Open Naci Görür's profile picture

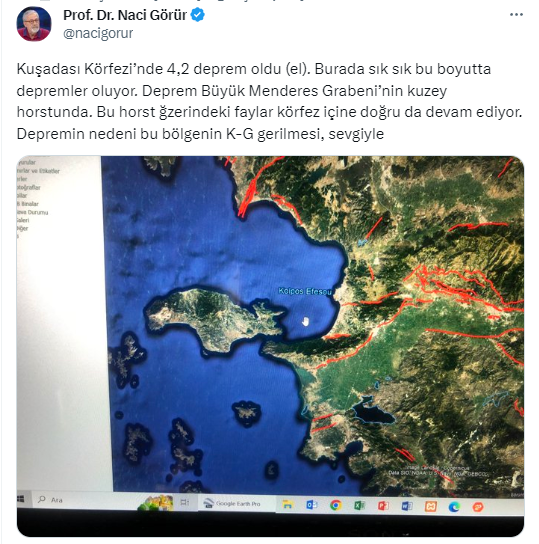(34, 24)
